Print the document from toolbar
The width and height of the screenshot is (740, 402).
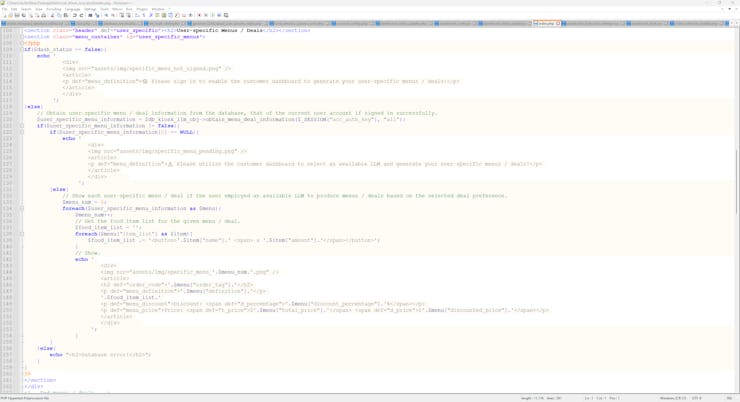[44, 15]
